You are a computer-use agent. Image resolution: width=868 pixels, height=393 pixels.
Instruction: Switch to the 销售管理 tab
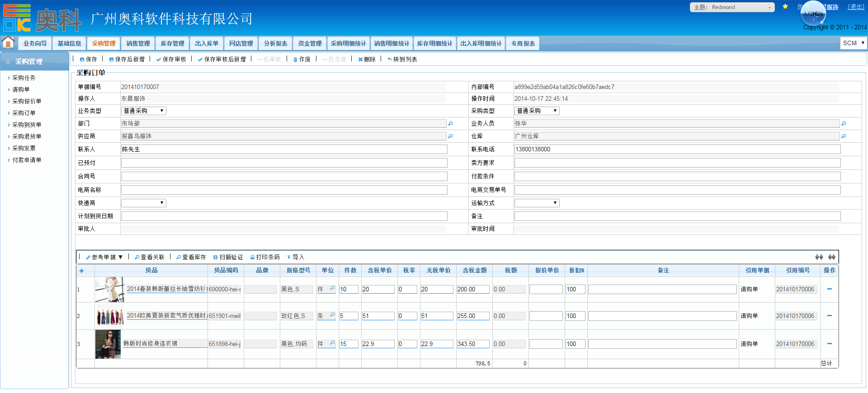(x=138, y=43)
